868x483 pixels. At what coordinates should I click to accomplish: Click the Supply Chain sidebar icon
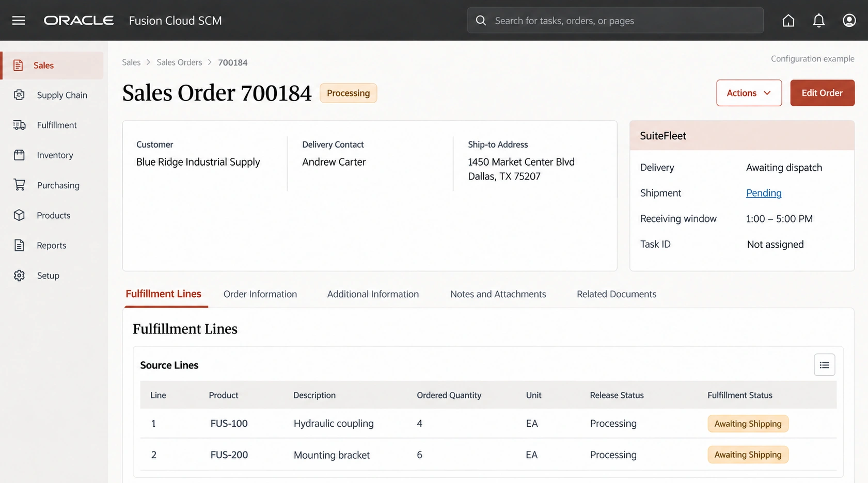pos(19,95)
